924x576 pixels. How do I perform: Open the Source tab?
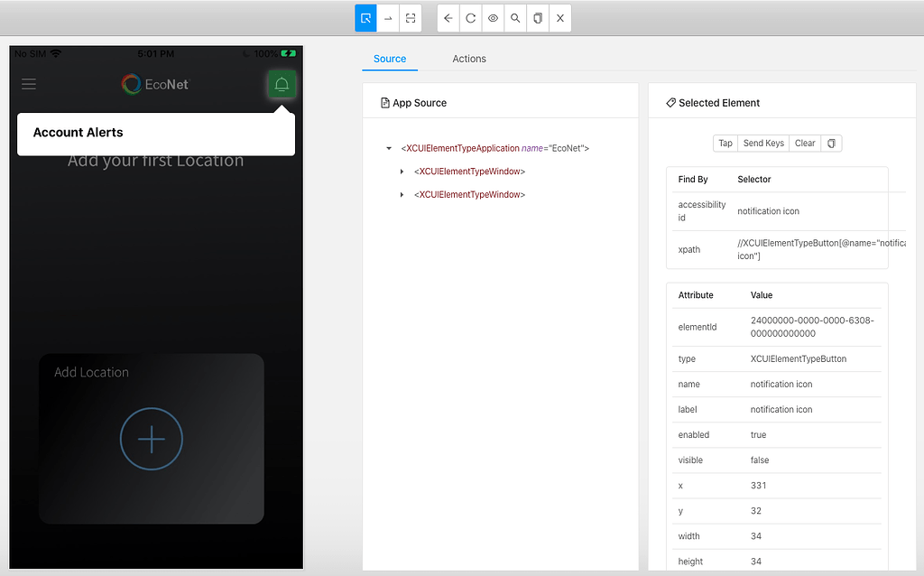[x=390, y=59]
